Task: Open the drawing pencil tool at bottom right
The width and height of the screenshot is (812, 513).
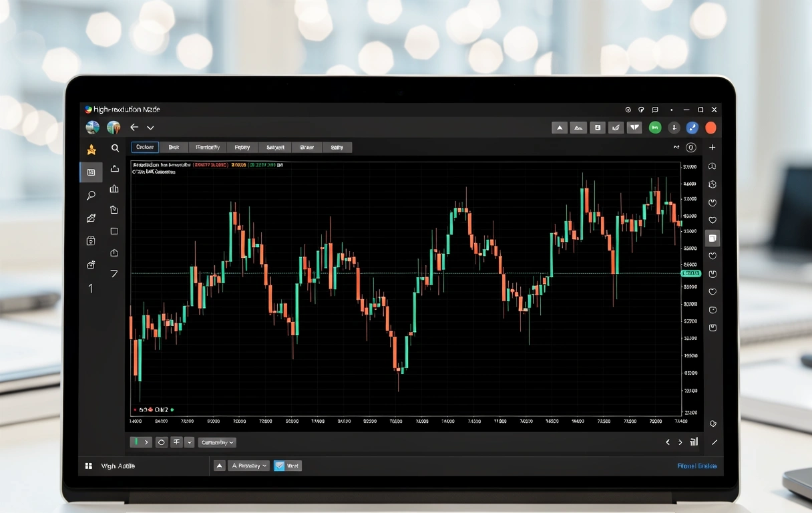Action: tap(713, 442)
